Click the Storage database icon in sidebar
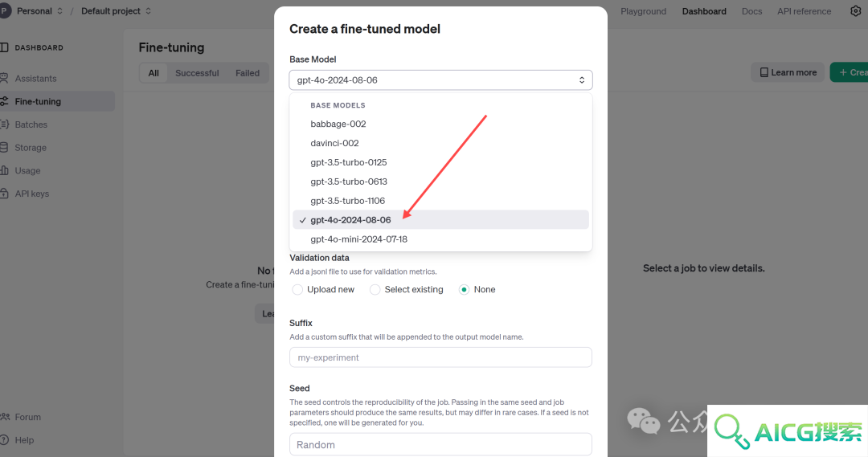Image resolution: width=868 pixels, height=457 pixels. pos(4,148)
